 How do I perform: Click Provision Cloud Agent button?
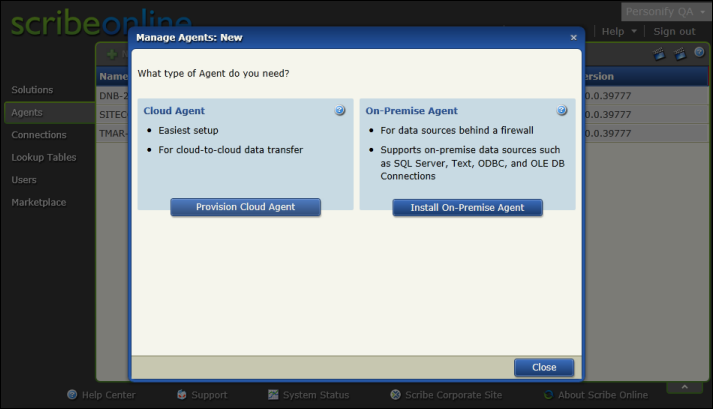[x=246, y=207]
